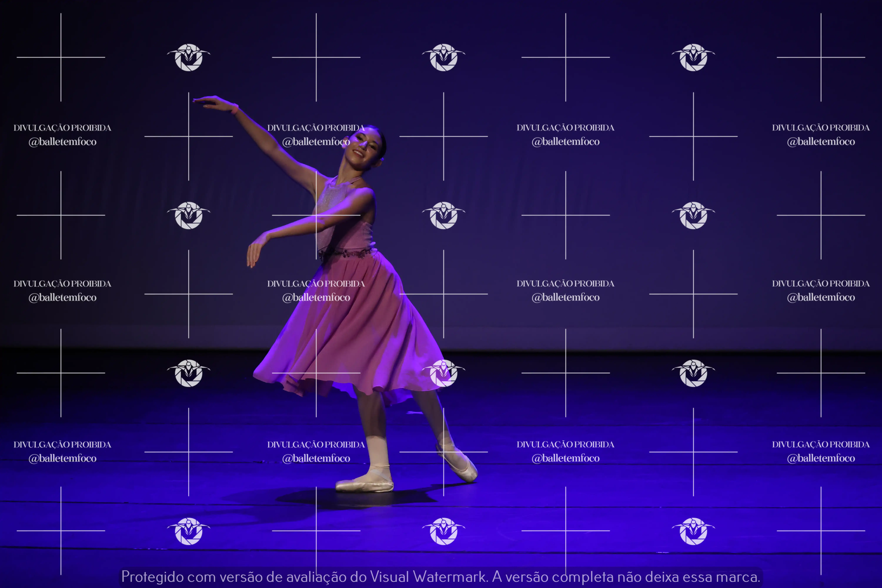Click camera logo watermark below dancer's shadow
This screenshot has width=882, height=588.
(x=444, y=531)
